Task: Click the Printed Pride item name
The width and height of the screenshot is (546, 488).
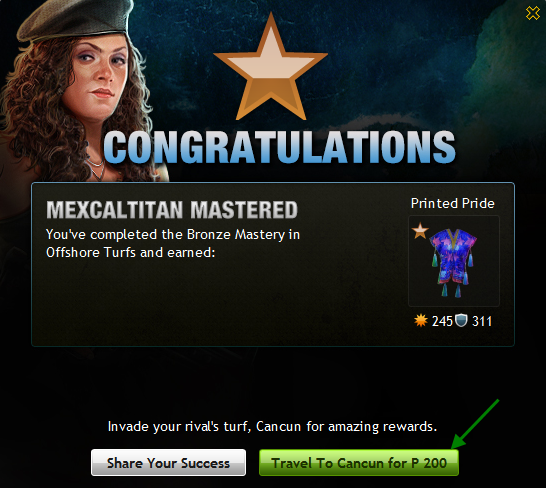Action: 452,203
